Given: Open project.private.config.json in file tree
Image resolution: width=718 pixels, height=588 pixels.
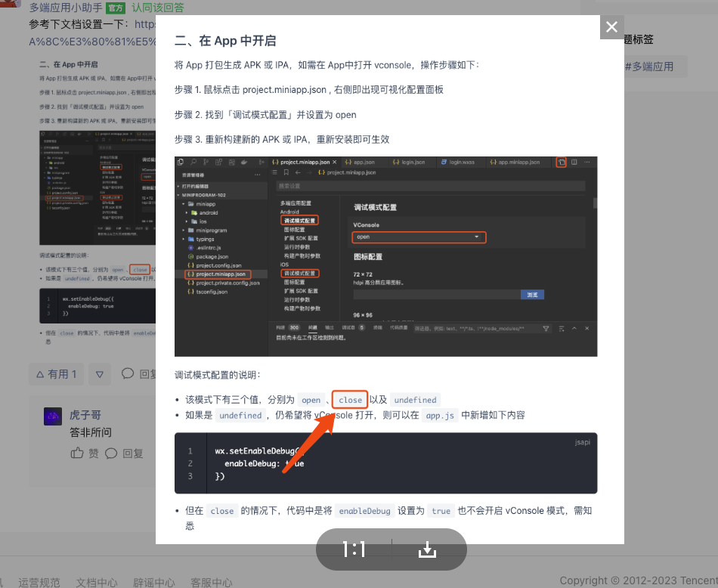Looking at the screenshot, I should [x=227, y=283].
